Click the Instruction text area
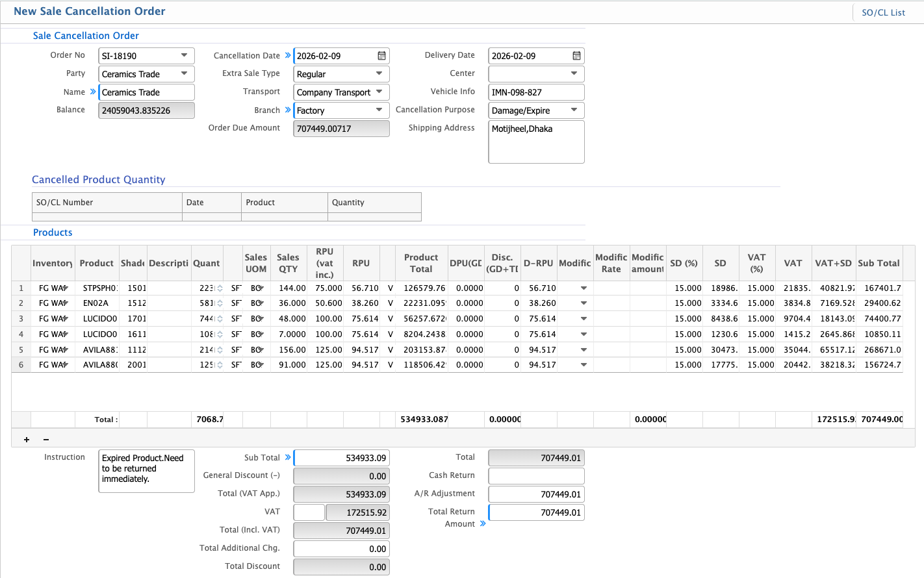The height and width of the screenshot is (578, 924). [146, 471]
